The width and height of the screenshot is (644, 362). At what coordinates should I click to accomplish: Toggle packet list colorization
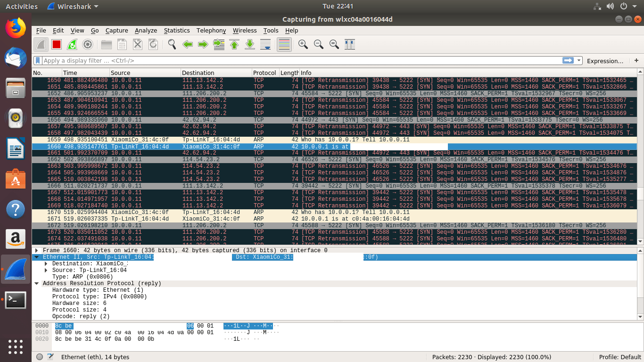tap(284, 44)
